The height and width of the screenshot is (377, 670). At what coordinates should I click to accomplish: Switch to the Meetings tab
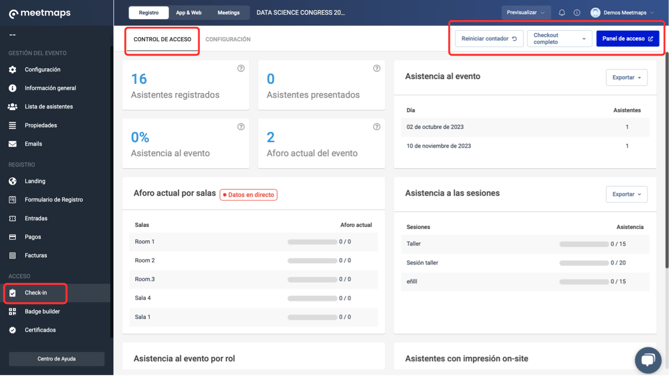229,13
